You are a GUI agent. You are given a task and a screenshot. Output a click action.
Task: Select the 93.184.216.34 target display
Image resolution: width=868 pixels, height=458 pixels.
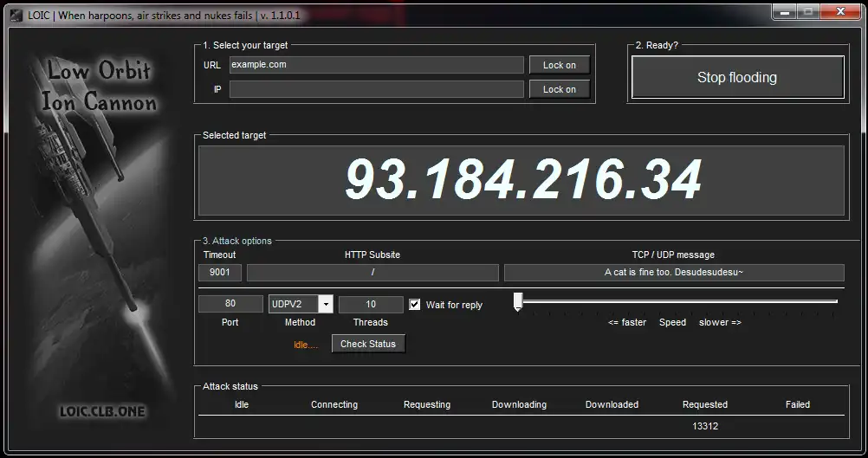pos(521,180)
